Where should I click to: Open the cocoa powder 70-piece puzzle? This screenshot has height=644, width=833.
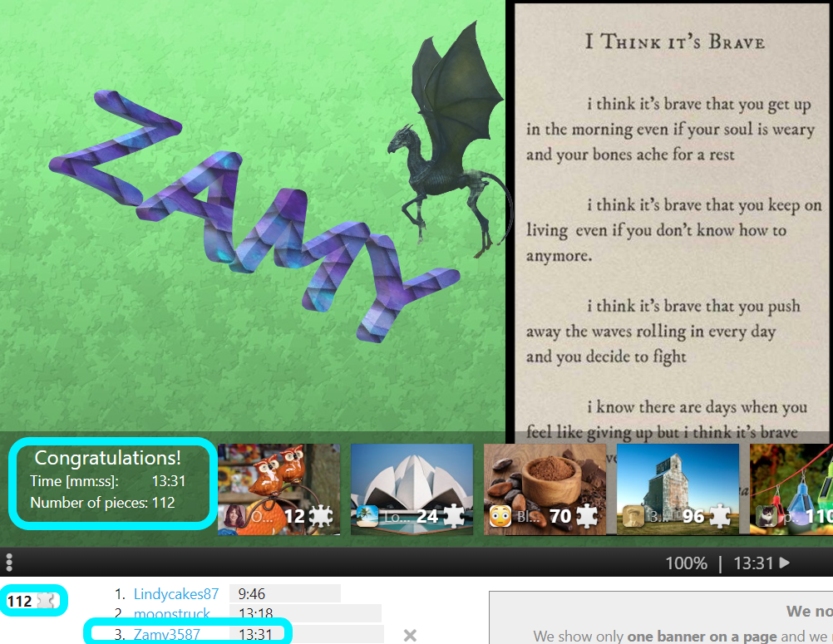[545, 489]
